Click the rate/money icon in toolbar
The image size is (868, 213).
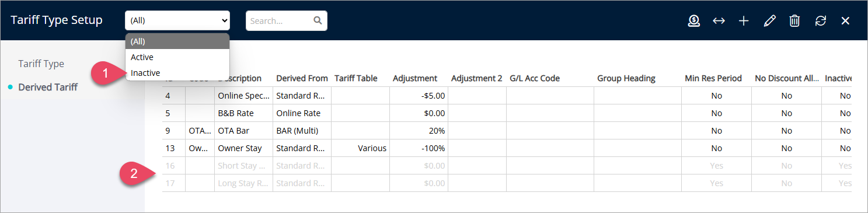pyautogui.click(x=694, y=20)
